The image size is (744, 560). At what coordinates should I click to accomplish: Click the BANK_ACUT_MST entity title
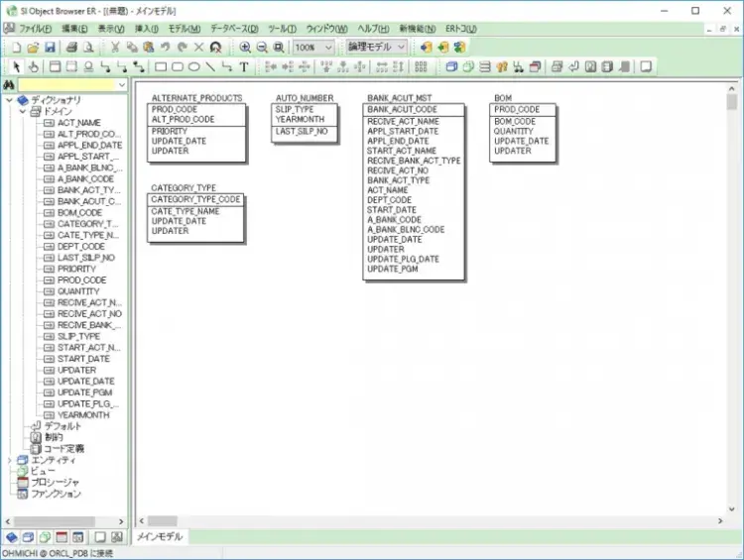coord(399,99)
